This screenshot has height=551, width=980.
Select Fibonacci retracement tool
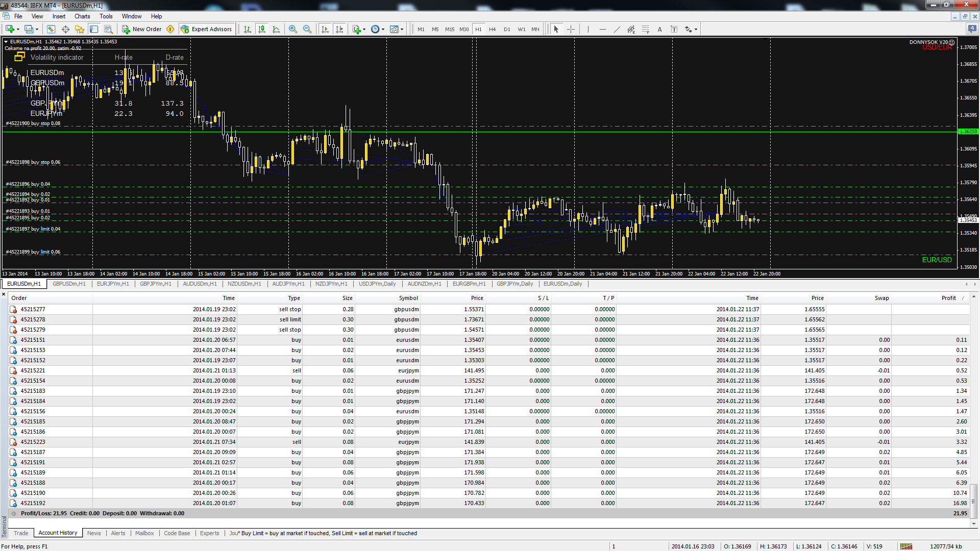point(645,29)
